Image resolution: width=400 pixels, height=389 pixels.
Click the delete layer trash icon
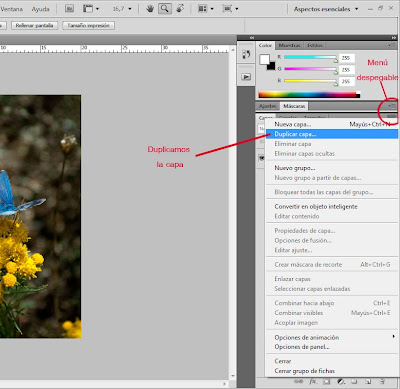tap(382, 381)
